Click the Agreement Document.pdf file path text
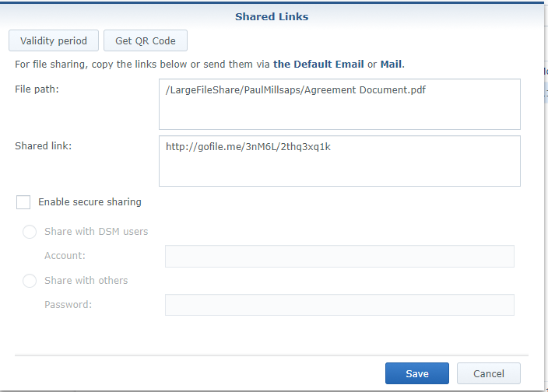The image size is (548, 392). coord(296,90)
